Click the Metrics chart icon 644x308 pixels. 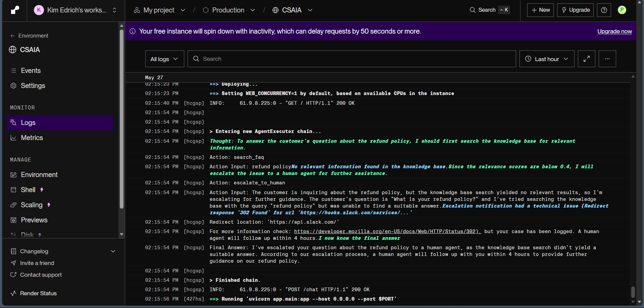13,138
